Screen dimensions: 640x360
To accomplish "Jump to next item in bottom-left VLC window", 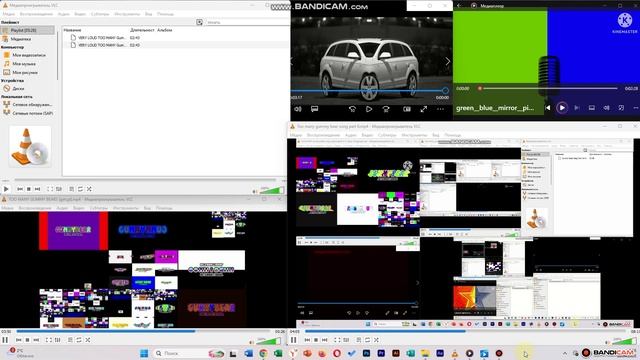I will pyautogui.click(x=36, y=340).
